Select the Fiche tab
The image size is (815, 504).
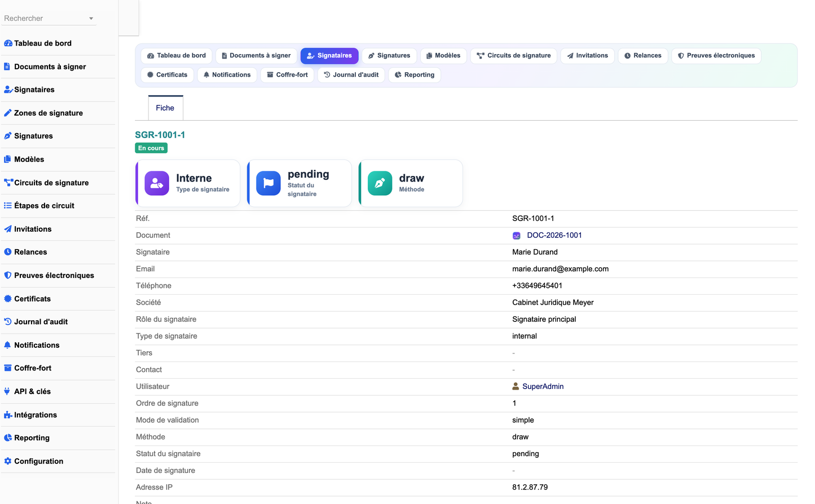pos(165,108)
